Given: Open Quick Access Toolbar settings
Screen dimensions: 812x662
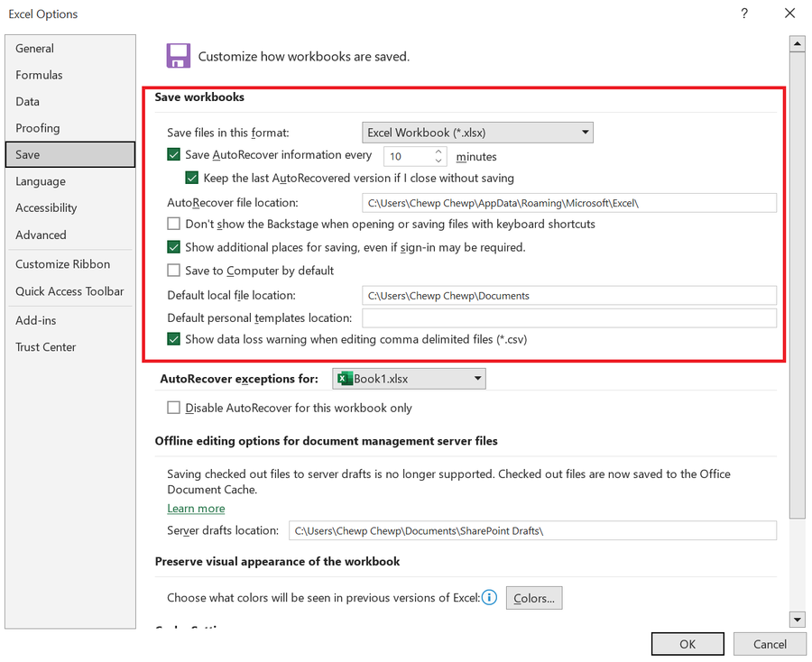Looking at the screenshot, I should tap(69, 291).
